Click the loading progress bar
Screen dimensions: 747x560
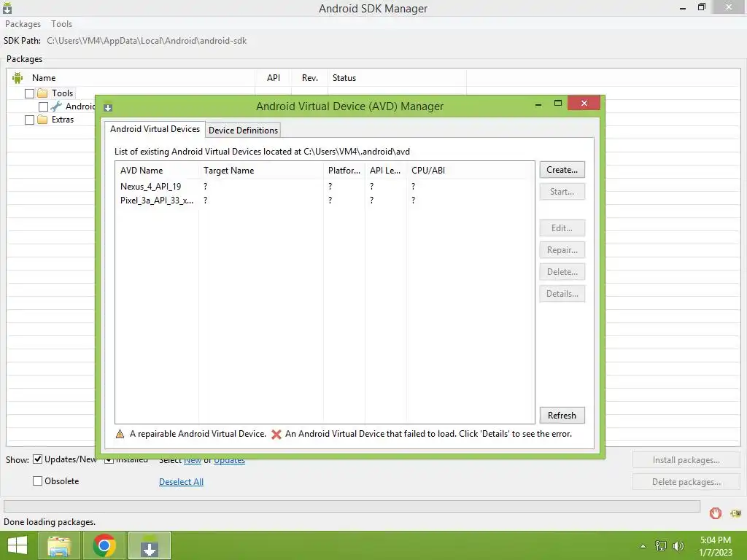point(352,506)
